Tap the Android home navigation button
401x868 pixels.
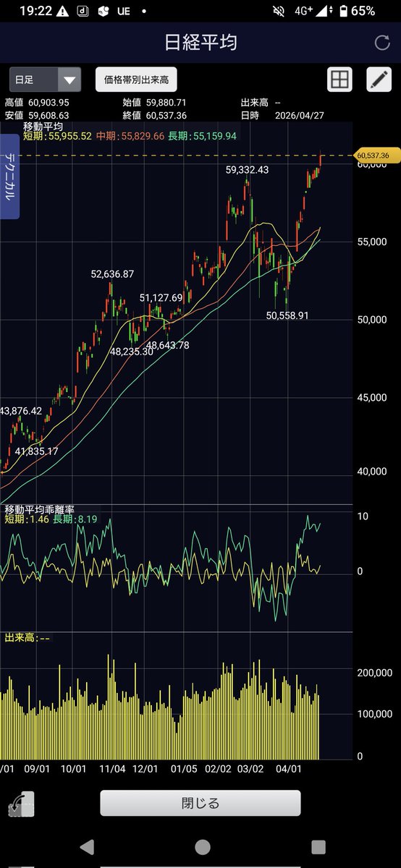pyautogui.click(x=203, y=847)
